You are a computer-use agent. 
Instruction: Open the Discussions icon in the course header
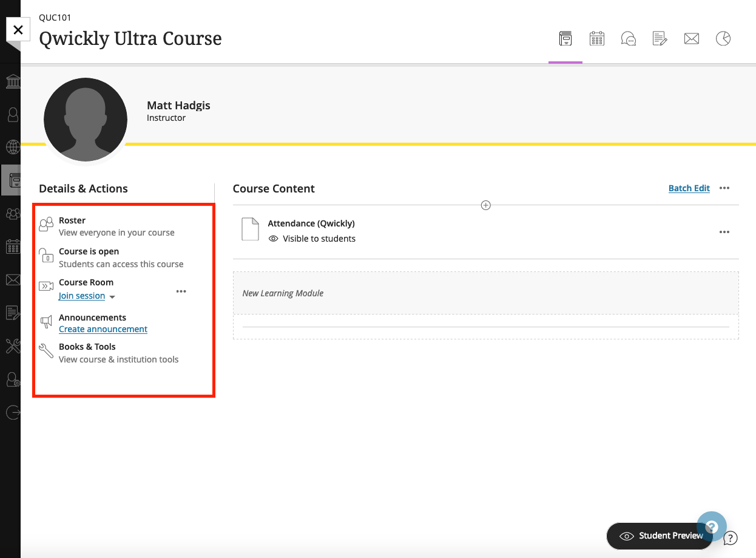629,39
